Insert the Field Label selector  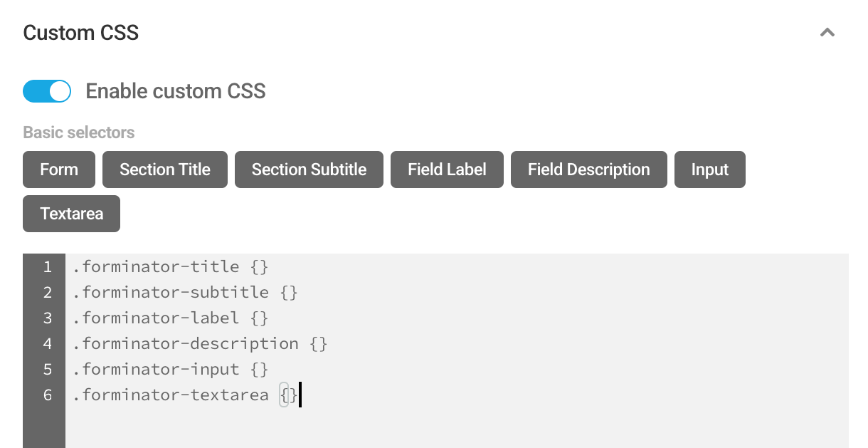click(447, 170)
